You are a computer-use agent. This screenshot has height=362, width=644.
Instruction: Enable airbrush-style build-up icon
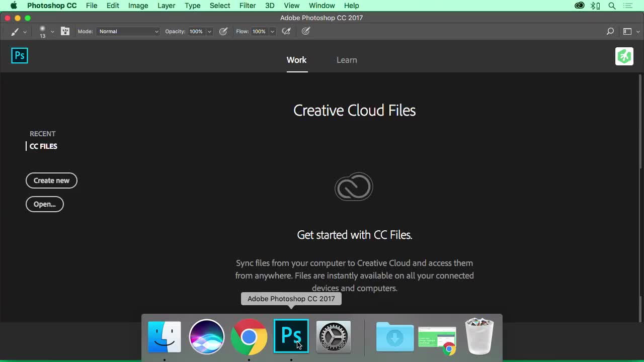[286, 31]
